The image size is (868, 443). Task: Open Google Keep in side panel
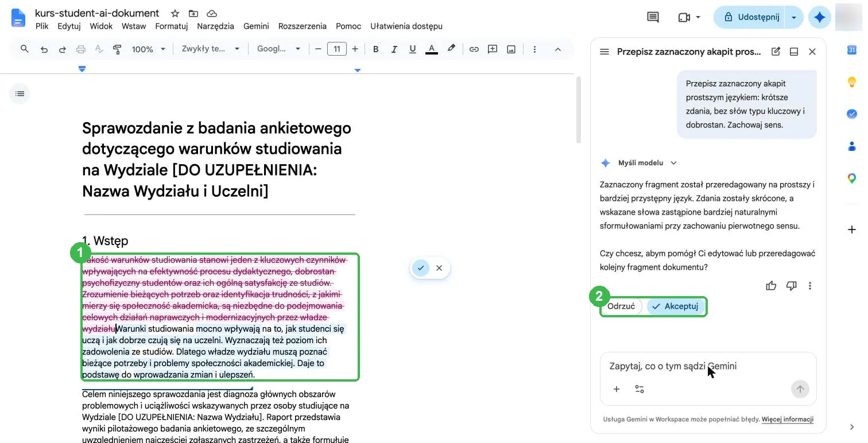click(852, 82)
